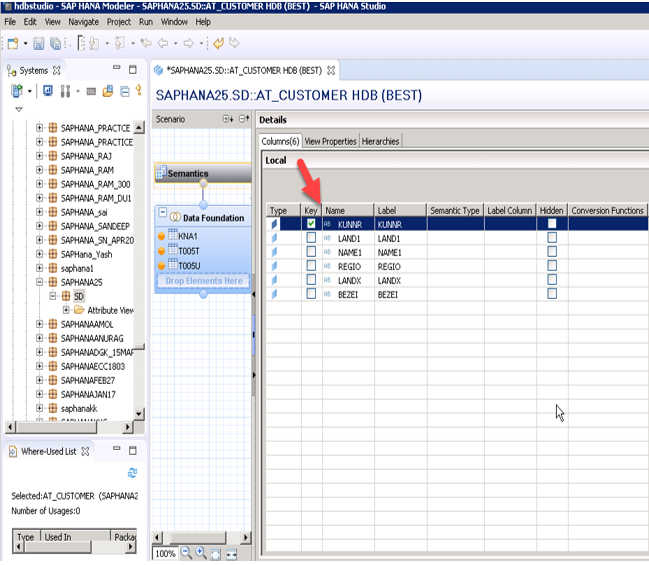This screenshot has height=565, width=649.
Task: Refresh the Where-Used List
Action: tap(132, 473)
